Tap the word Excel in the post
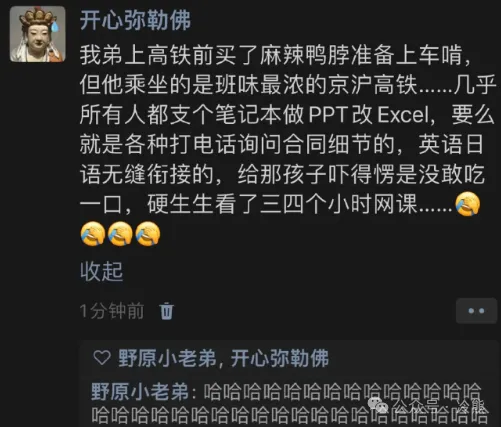Image resolution: width=501 pixels, height=427 pixels. click(403, 115)
